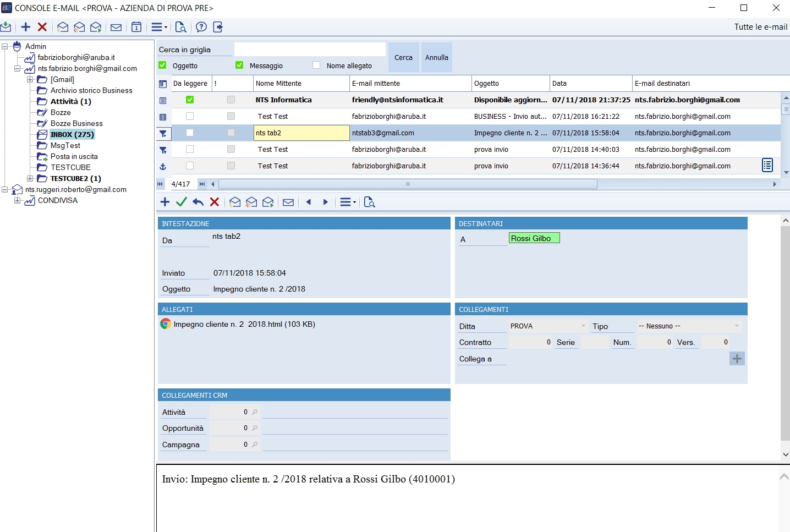Click the exit door icon in top toolbar
The width and height of the screenshot is (790, 532).
218,27
